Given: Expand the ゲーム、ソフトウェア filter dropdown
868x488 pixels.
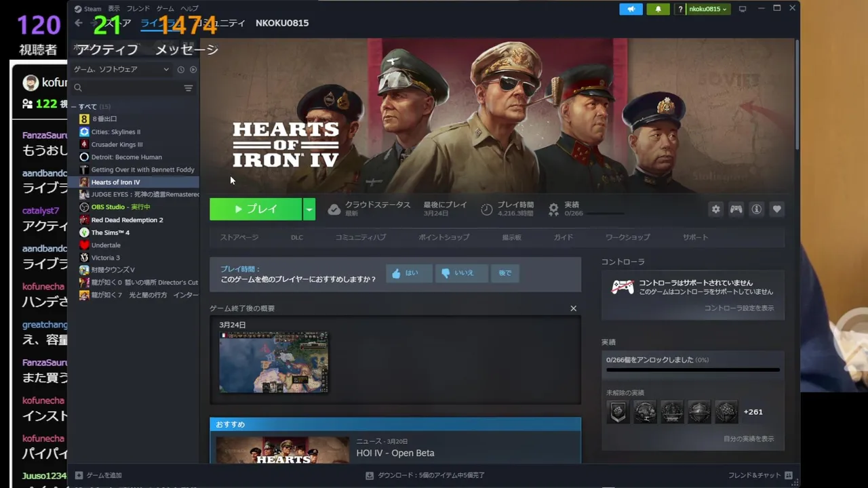Looking at the screenshot, I should 121,69.
